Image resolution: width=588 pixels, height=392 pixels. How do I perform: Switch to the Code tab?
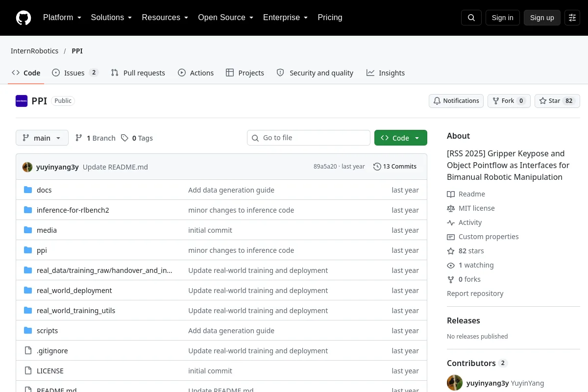(26, 73)
